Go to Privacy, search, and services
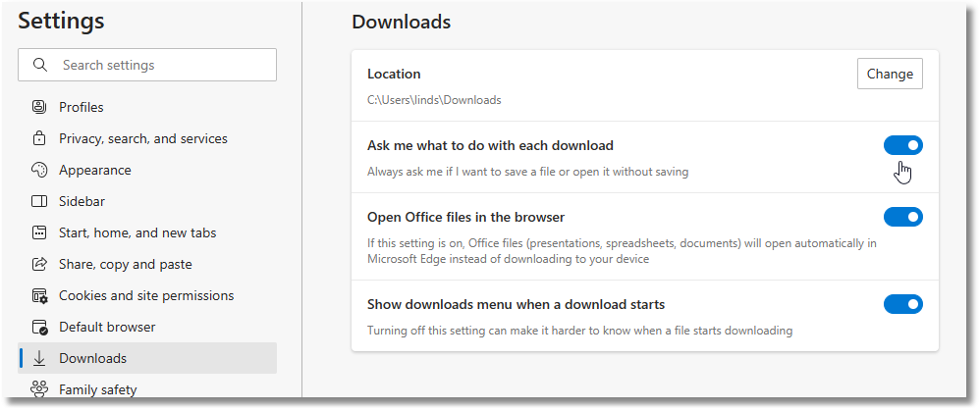Image resolution: width=980 pixels, height=411 pixels. [x=142, y=138]
